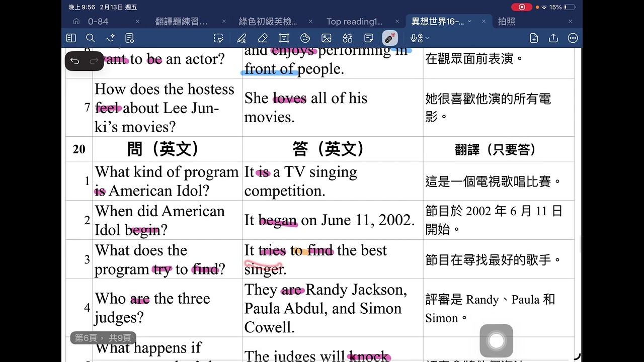644x362 pixels.
Task: Open the Share and export menu
Action: coord(553,38)
